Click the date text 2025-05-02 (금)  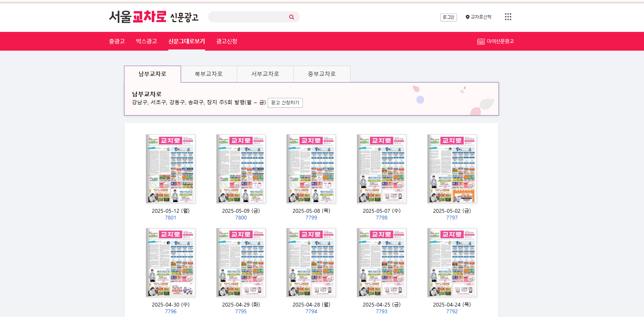pos(452,211)
